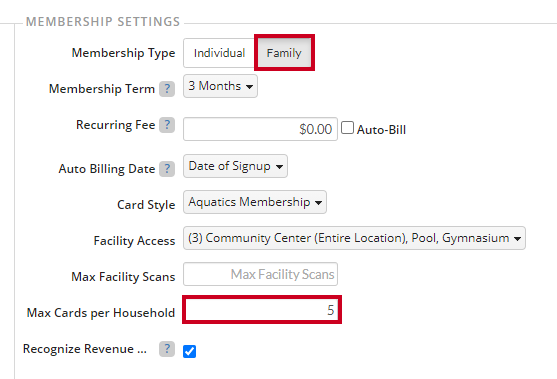This screenshot has width=557, height=379.
Task: Enable the Auto-Bill checkbox
Action: (x=347, y=128)
